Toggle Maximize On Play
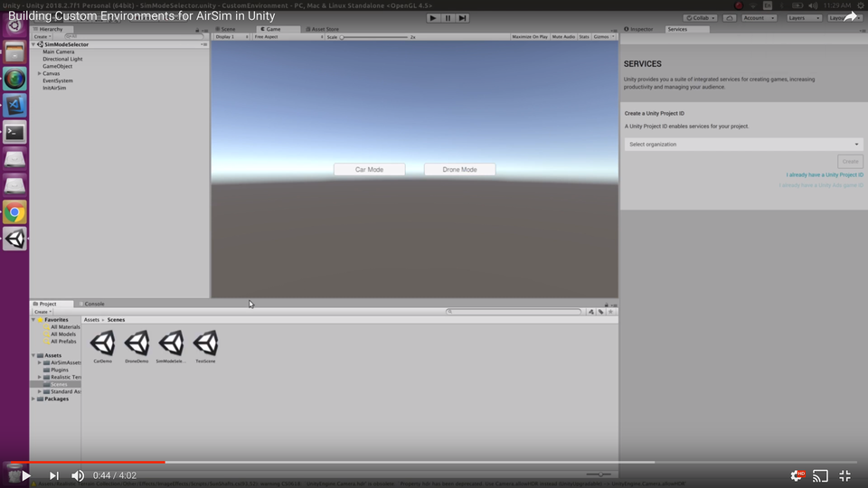This screenshot has width=868, height=488. coord(529,37)
